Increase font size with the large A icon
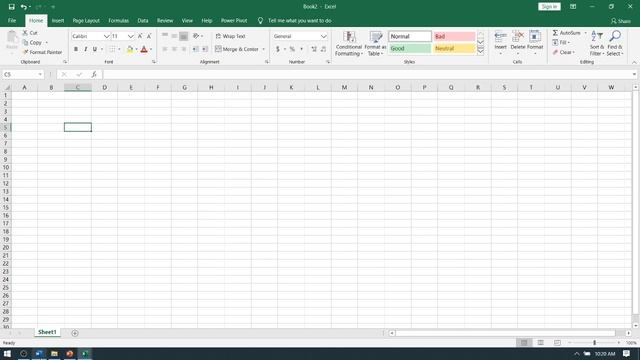 (x=140, y=36)
